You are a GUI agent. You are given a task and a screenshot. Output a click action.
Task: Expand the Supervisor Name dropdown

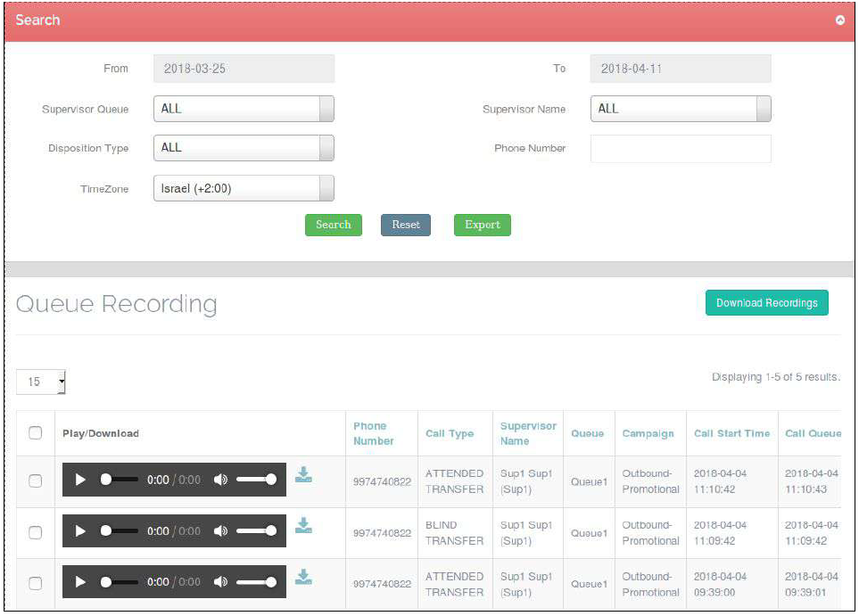(x=680, y=109)
